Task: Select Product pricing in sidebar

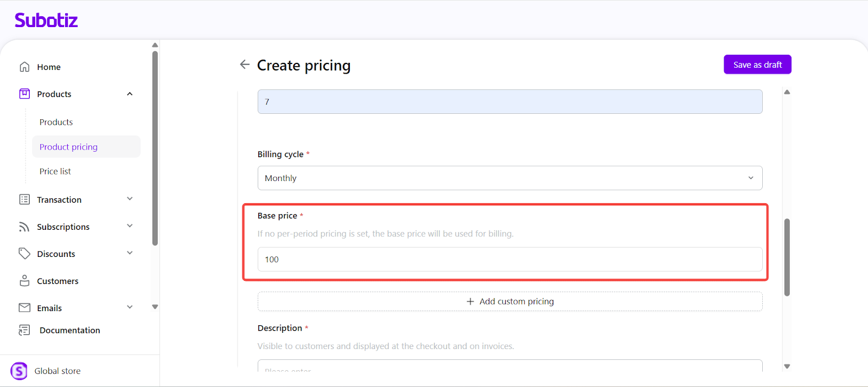Action: (x=68, y=147)
